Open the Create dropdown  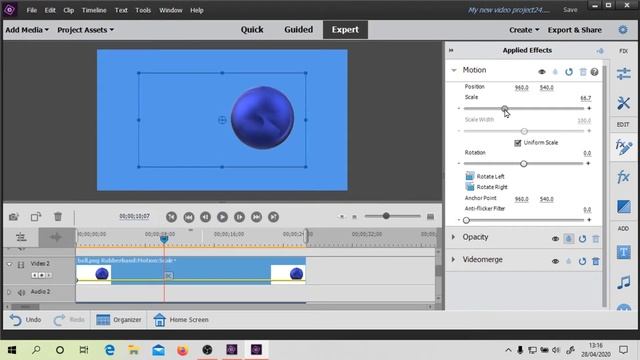pos(524,30)
